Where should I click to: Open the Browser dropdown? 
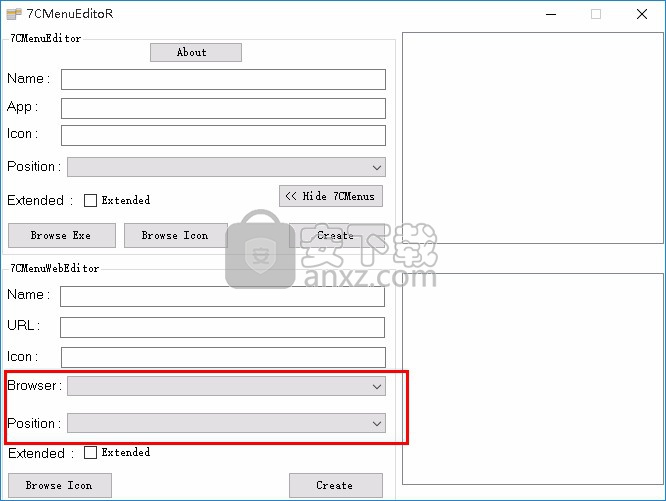[226, 386]
